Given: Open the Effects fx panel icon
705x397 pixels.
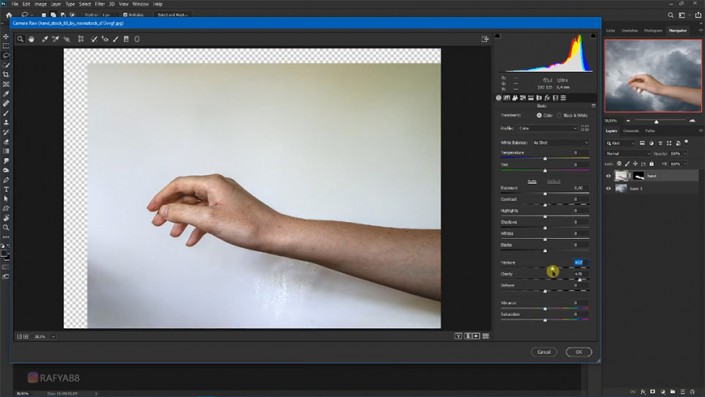Looking at the screenshot, I should (547, 98).
